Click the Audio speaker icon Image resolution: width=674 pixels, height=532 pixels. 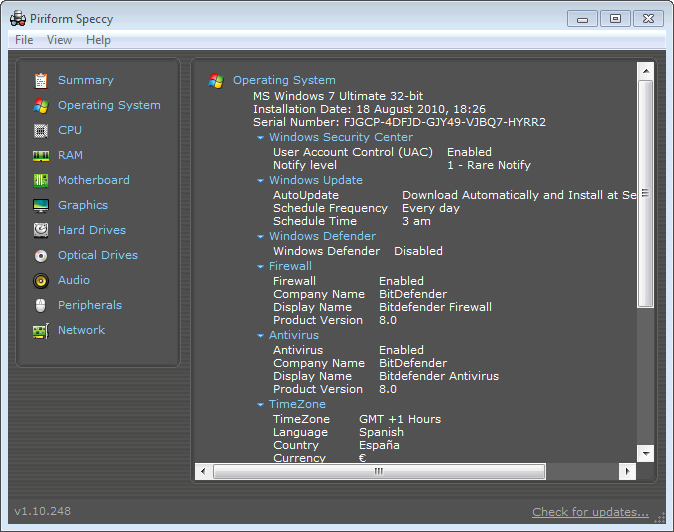click(41, 281)
